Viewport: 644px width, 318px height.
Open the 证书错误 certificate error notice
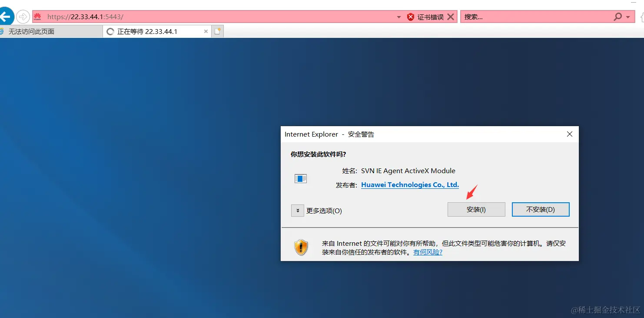click(430, 17)
